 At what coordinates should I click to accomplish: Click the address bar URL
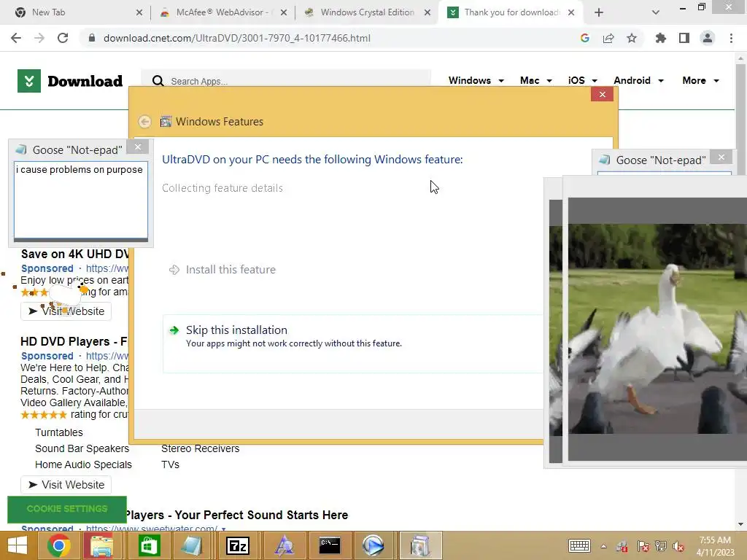[x=237, y=38]
